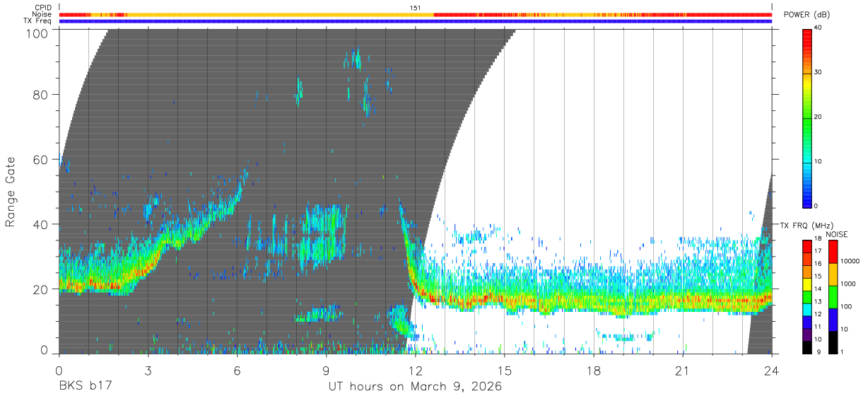This screenshot has height=401, width=868.
Task: Click the range gate tick label "60"
Action: tap(40, 159)
